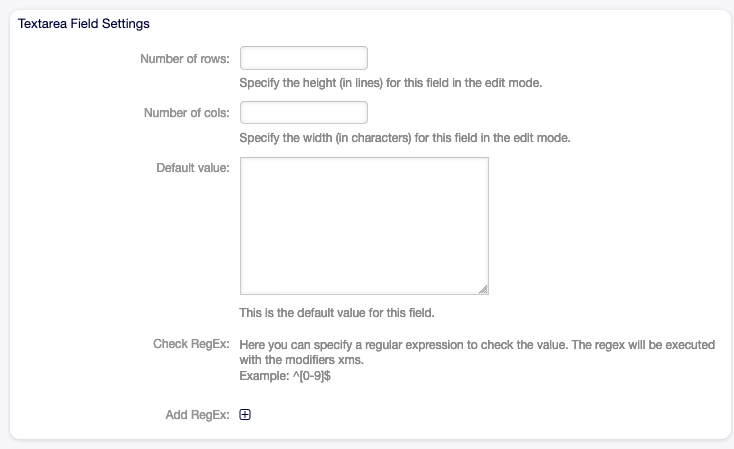
Task: Click the "Number of rows:" label
Action: tap(186, 58)
